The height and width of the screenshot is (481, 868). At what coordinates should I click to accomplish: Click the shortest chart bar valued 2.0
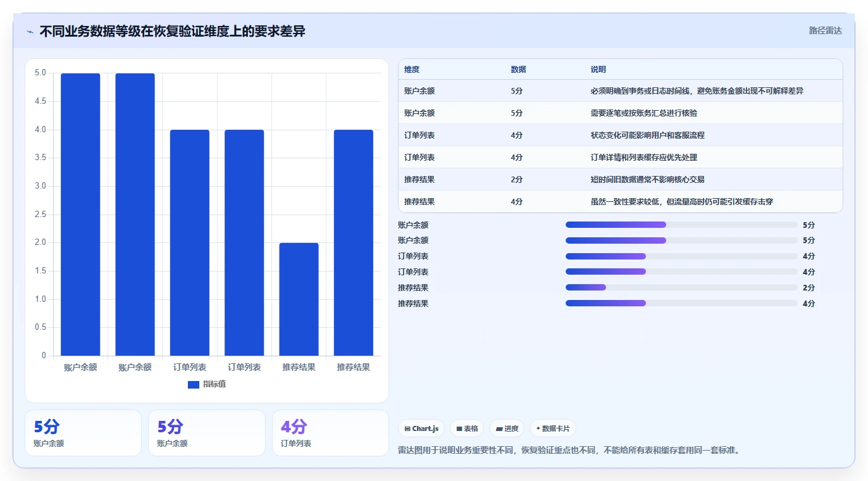coord(299,299)
